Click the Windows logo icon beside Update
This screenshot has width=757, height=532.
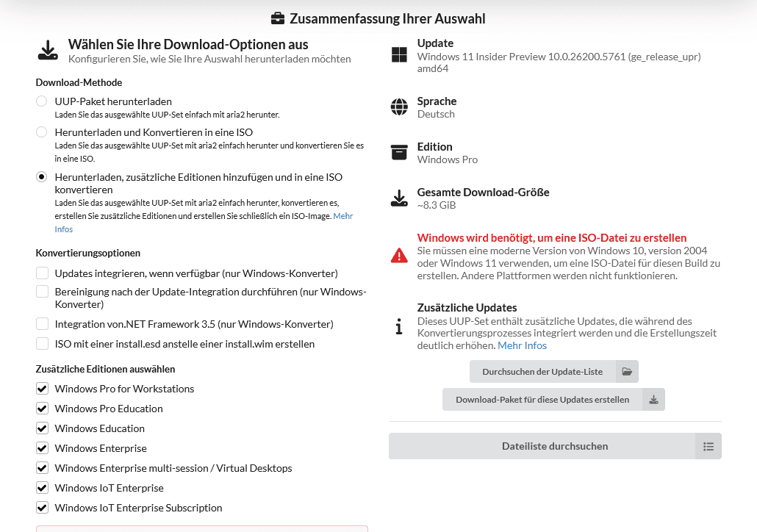tap(399, 55)
